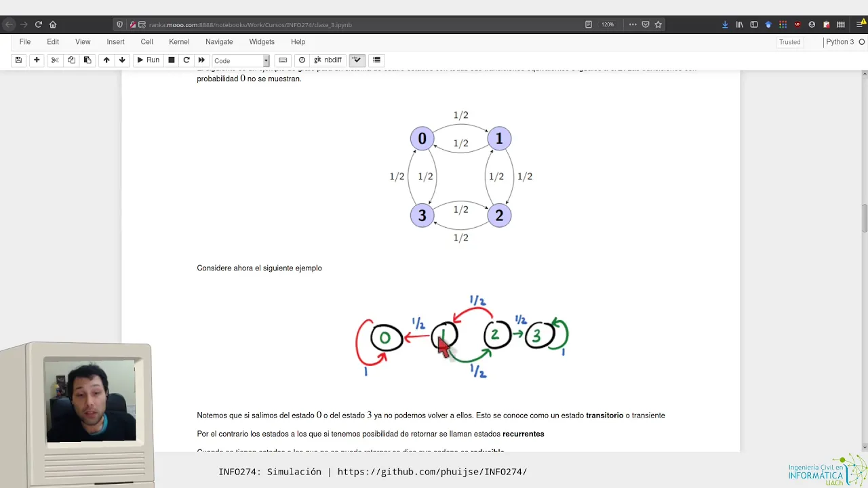Viewport: 868px width, 488px height.
Task: Click the notebook vertical scrollbar thumb
Action: pos(865,218)
